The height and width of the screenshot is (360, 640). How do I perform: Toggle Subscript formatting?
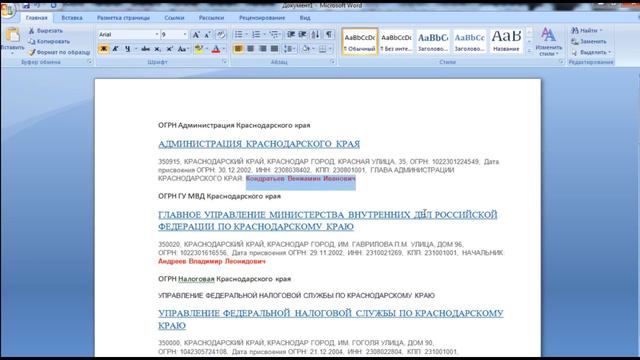click(158, 49)
